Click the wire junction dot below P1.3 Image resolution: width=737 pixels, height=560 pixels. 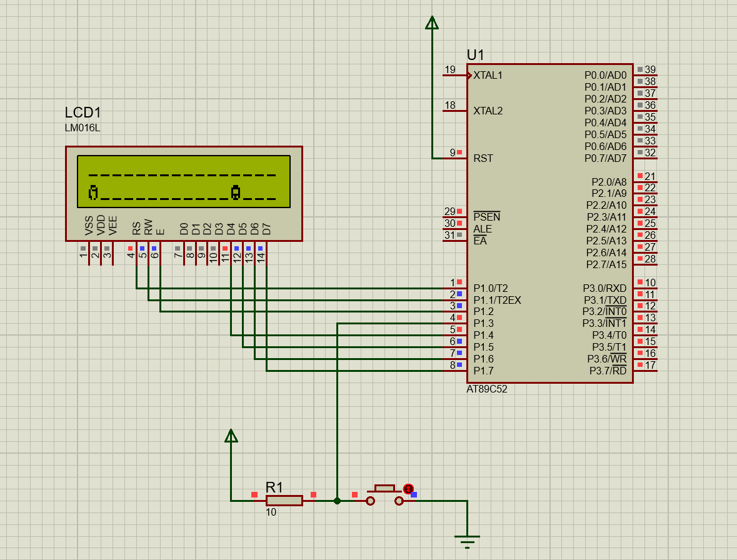(337, 501)
